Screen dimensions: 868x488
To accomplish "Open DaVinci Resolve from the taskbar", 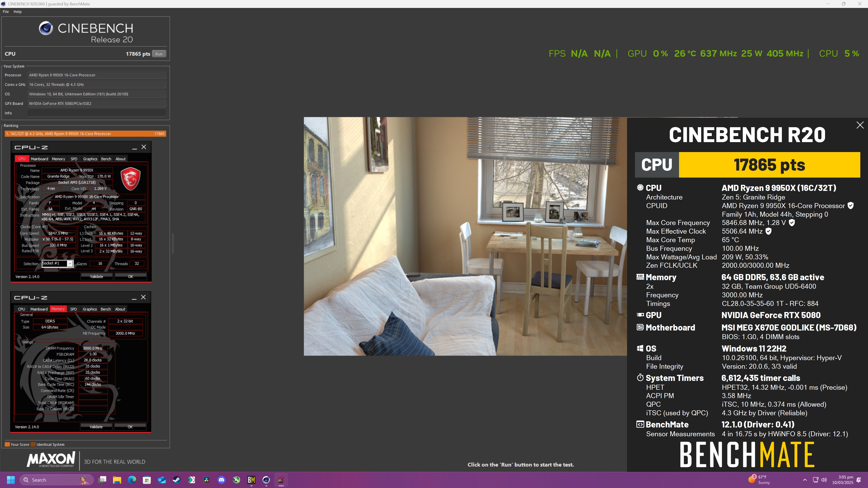I will click(207, 480).
